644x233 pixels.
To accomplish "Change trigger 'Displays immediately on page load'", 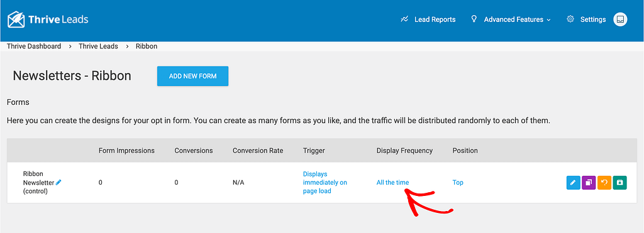I will 325,183.
